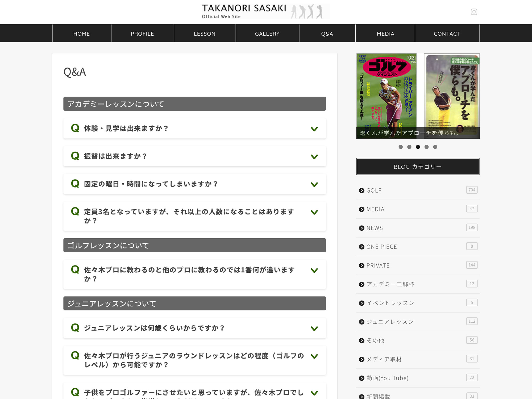Click the green Q icon for 振替は出来ますか

75,156
